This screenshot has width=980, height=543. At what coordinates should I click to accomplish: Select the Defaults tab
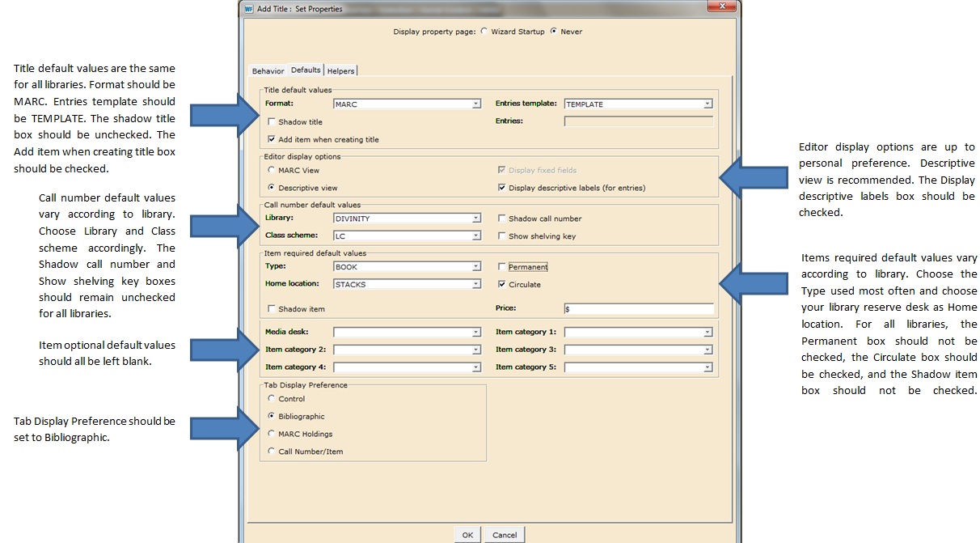pyautogui.click(x=306, y=70)
